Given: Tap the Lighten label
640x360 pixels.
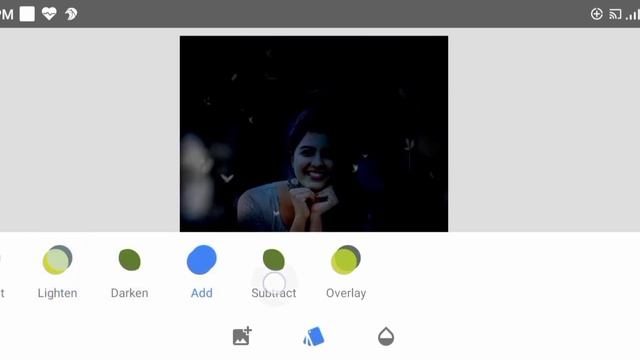Looking at the screenshot, I should pos(57,293).
